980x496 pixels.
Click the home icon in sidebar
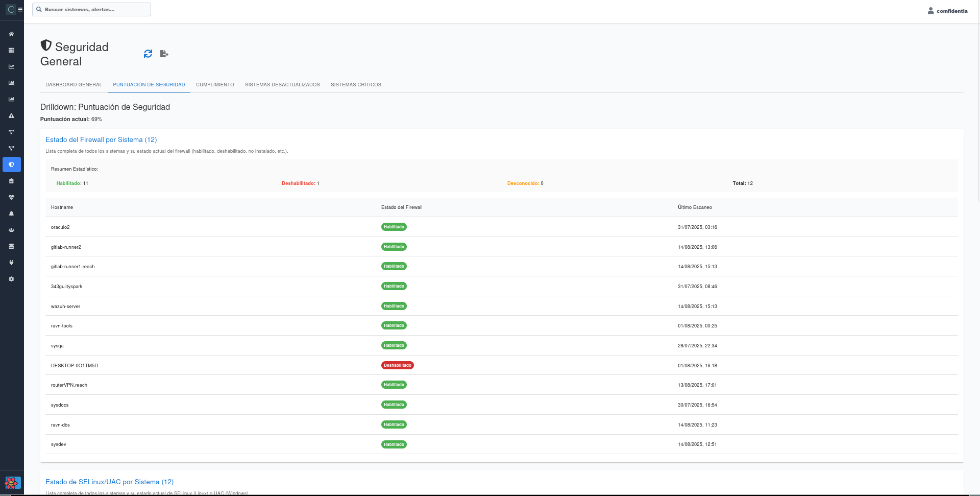point(11,34)
